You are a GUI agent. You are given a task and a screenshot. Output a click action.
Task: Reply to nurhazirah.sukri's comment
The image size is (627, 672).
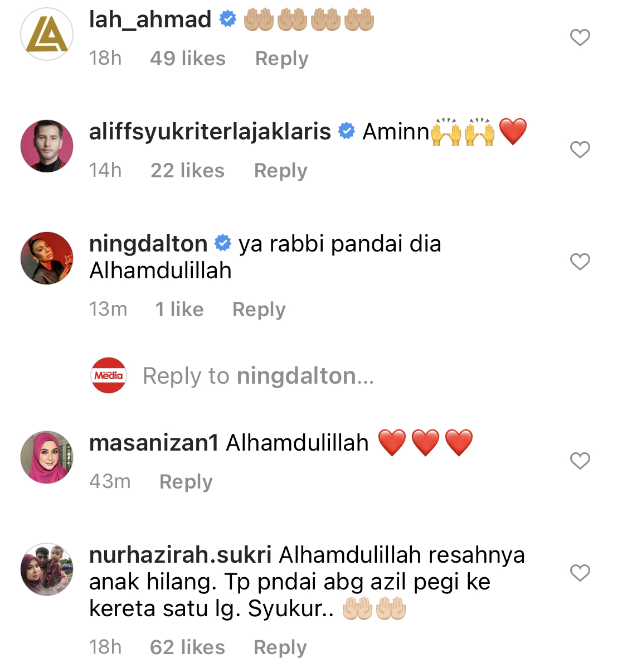[x=280, y=647]
